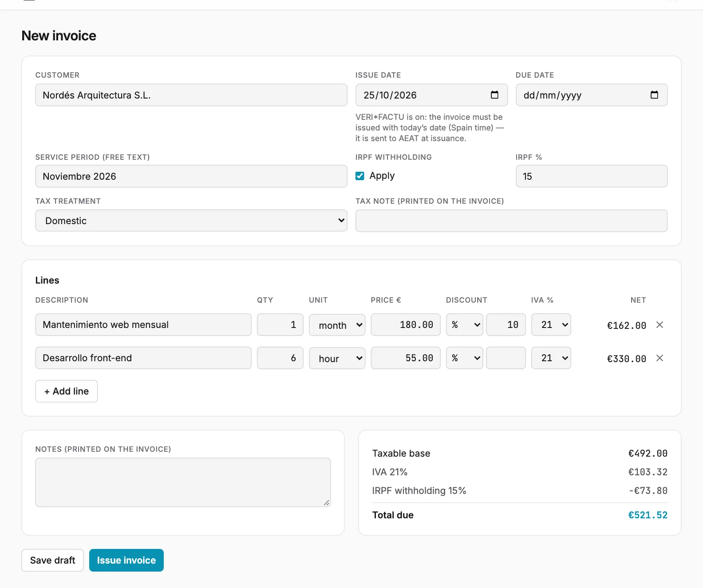
Task: Edit the 55.00 price field
Action: point(406,358)
